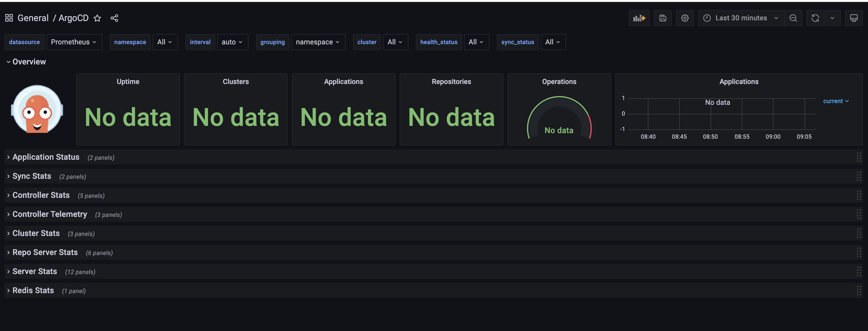
Task: Open the health_status All dropdown
Action: coord(476,42)
